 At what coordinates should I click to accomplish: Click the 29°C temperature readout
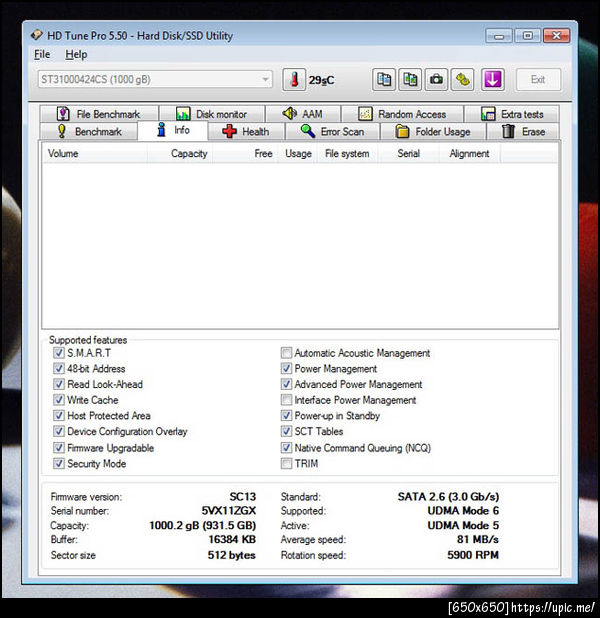pos(321,80)
